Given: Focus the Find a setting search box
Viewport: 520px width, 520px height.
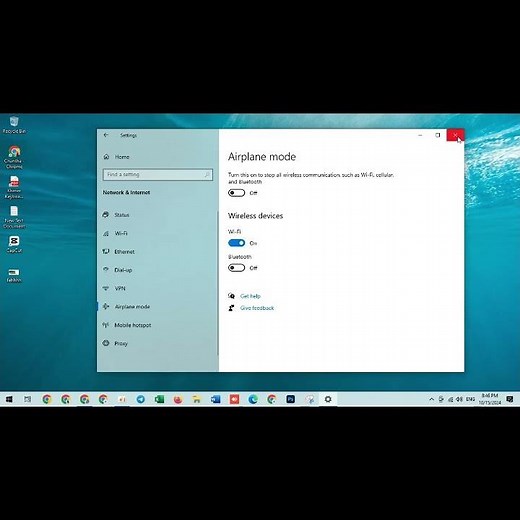Looking at the screenshot, I should click(x=158, y=174).
